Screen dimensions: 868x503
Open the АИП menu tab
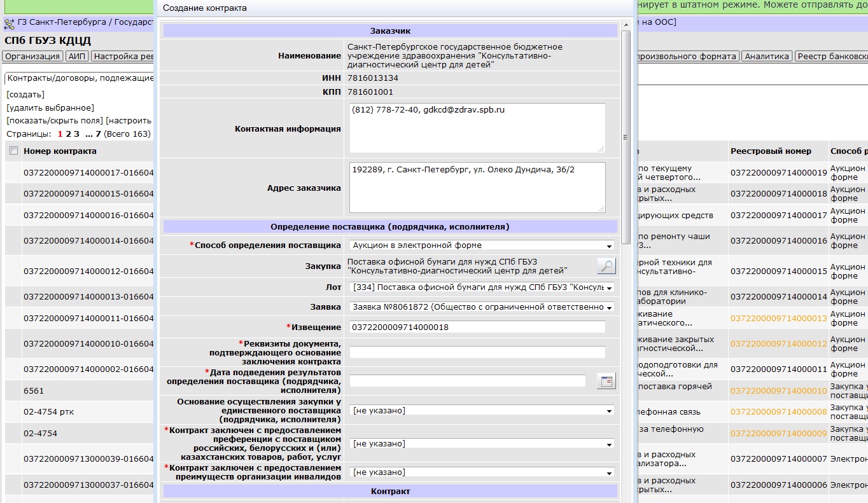point(77,56)
